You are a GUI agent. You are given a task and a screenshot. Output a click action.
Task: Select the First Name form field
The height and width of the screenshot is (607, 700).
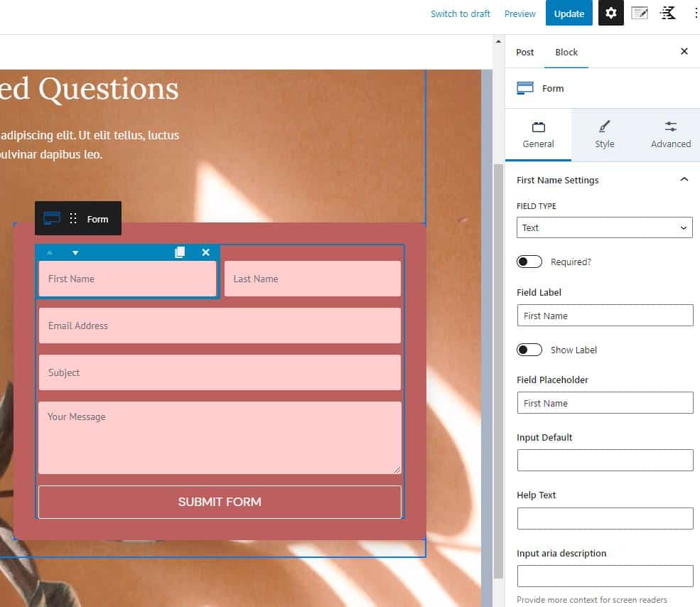[x=127, y=279]
